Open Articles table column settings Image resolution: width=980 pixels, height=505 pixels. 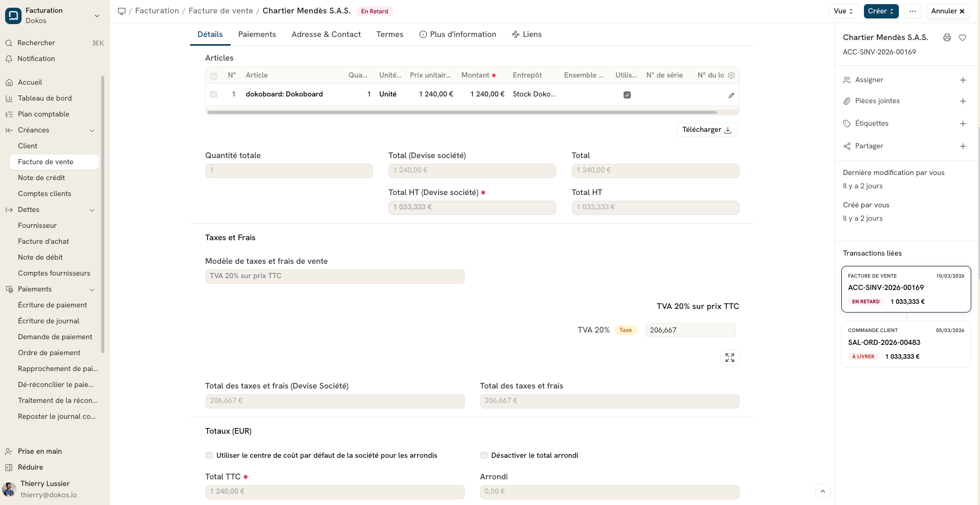731,75
